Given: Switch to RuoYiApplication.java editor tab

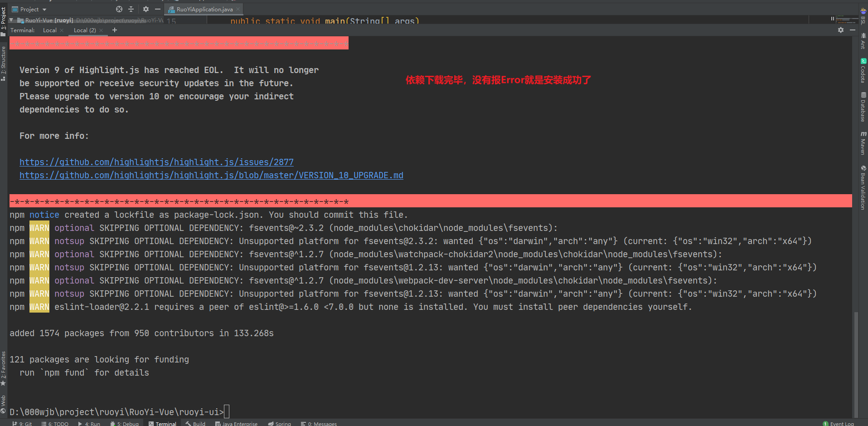Looking at the screenshot, I should [x=204, y=9].
